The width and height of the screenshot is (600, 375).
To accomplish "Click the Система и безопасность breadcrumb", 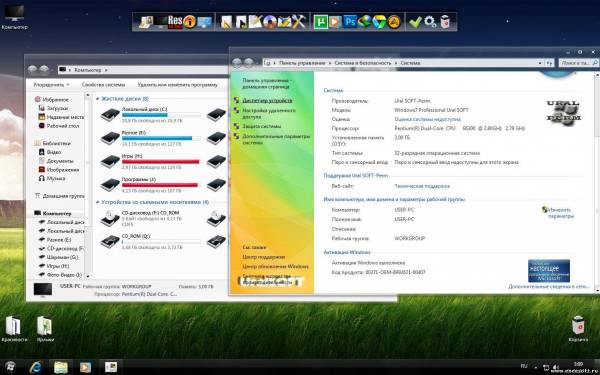I will [363, 63].
